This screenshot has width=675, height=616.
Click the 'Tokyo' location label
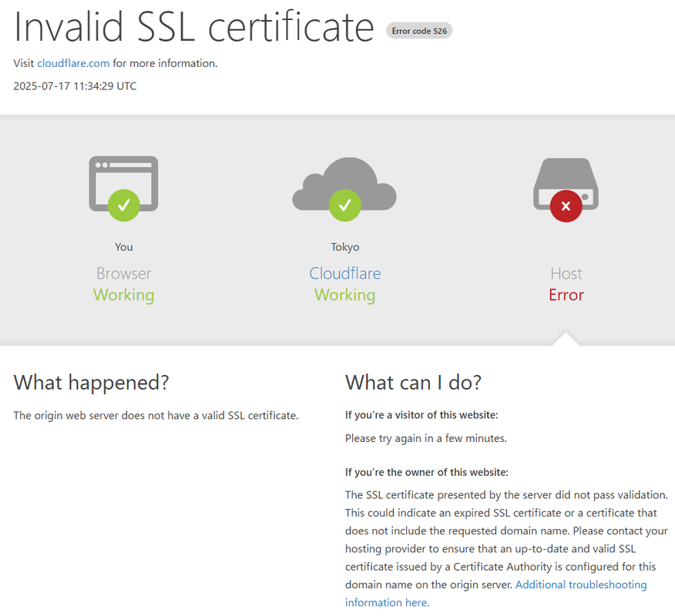[344, 247]
